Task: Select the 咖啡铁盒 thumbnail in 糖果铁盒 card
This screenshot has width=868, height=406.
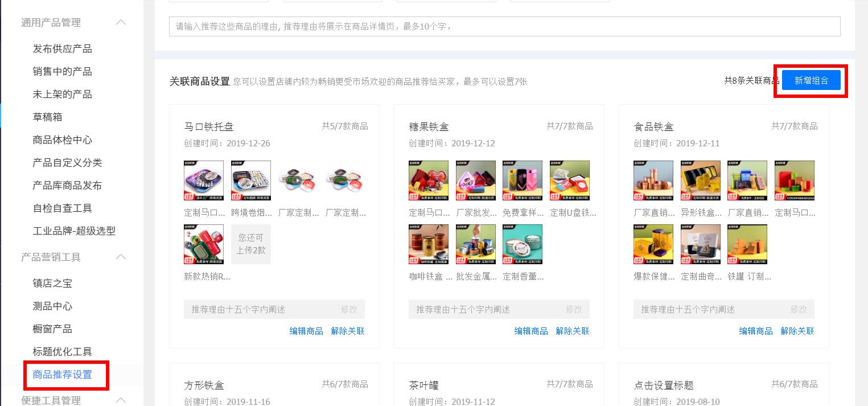Action: pyautogui.click(x=428, y=244)
